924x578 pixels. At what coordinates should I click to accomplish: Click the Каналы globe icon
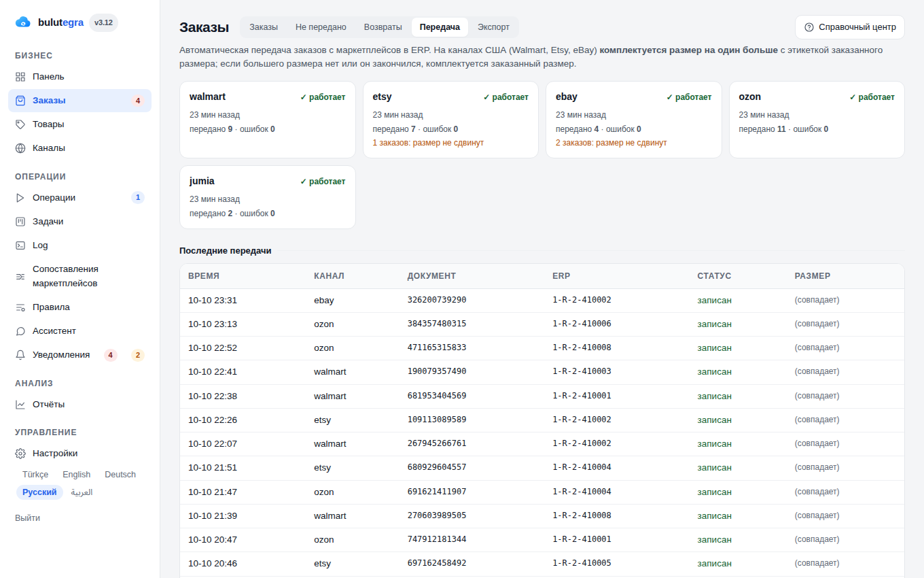[20, 148]
